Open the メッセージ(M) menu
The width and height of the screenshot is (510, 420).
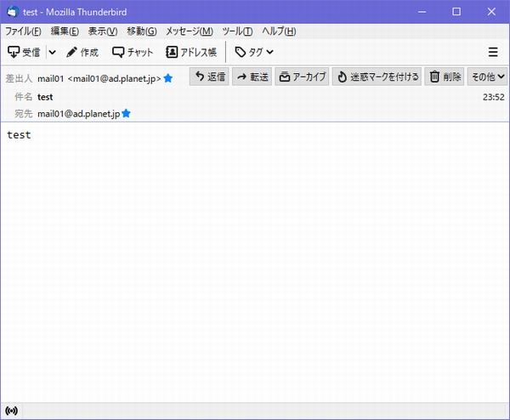tap(190, 31)
